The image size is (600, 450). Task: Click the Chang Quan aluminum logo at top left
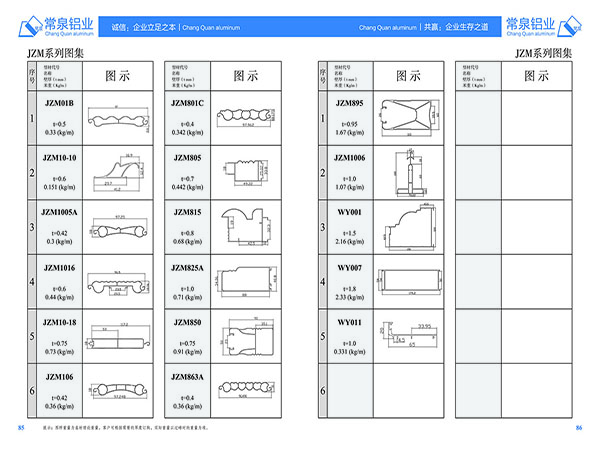tap(56, 26)
